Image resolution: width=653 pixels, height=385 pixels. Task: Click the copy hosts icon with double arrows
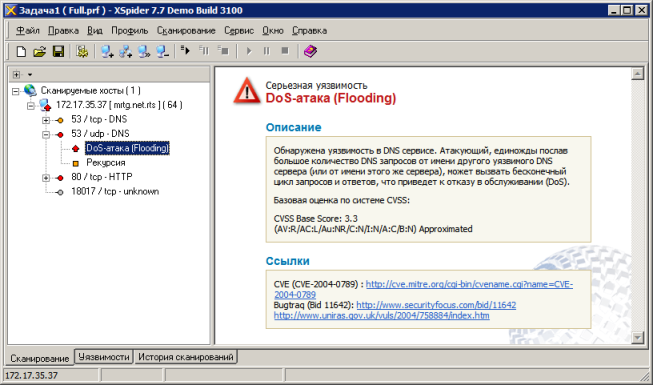[144, 51]
